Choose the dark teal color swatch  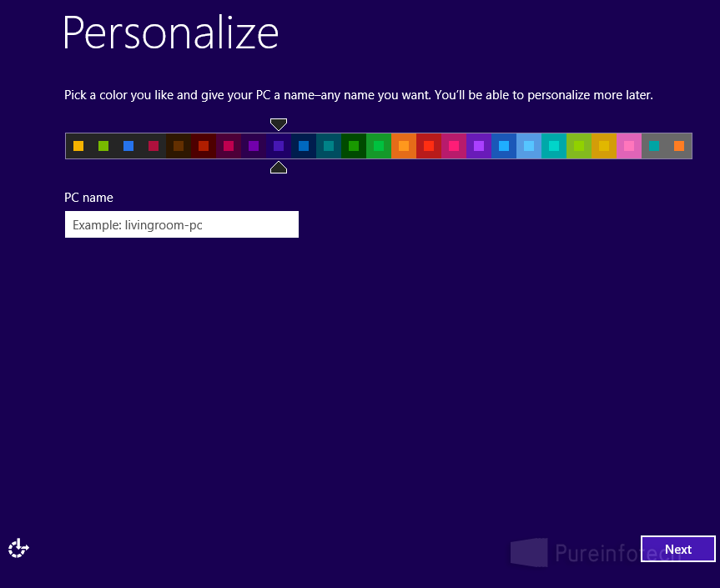tap(329, 145)
